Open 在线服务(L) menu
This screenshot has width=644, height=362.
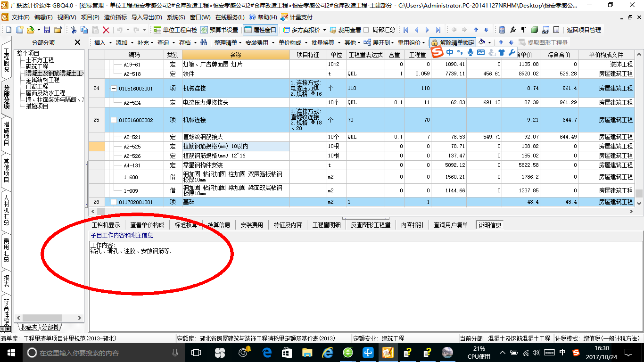click(230, 17)
